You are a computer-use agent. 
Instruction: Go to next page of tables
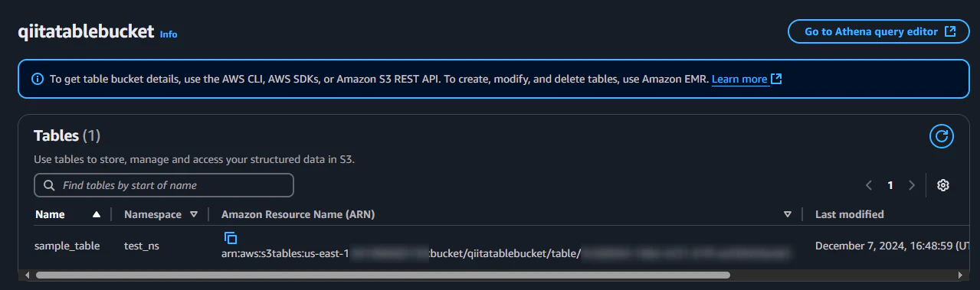point(912,185)
